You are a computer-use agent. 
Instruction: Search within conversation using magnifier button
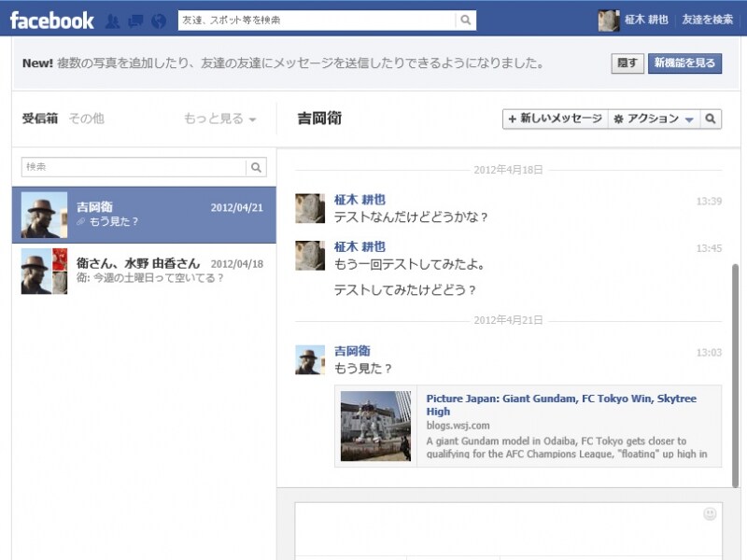coord(711,119)
